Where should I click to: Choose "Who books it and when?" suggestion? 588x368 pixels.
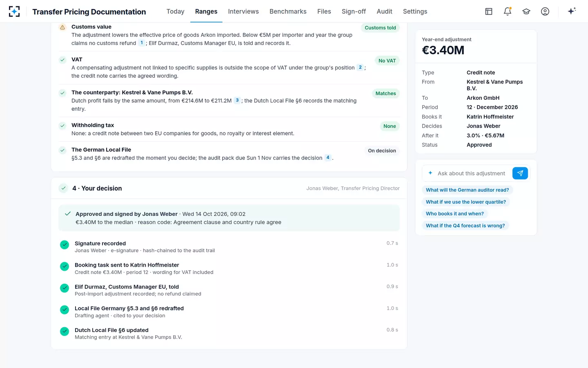455,214
